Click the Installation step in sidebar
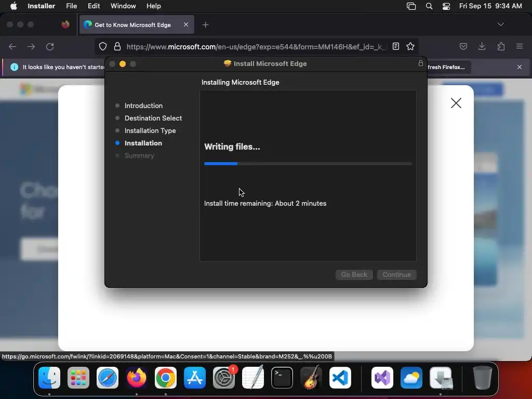Viewport: 532px width, 399px height. [x=143, y=143]
